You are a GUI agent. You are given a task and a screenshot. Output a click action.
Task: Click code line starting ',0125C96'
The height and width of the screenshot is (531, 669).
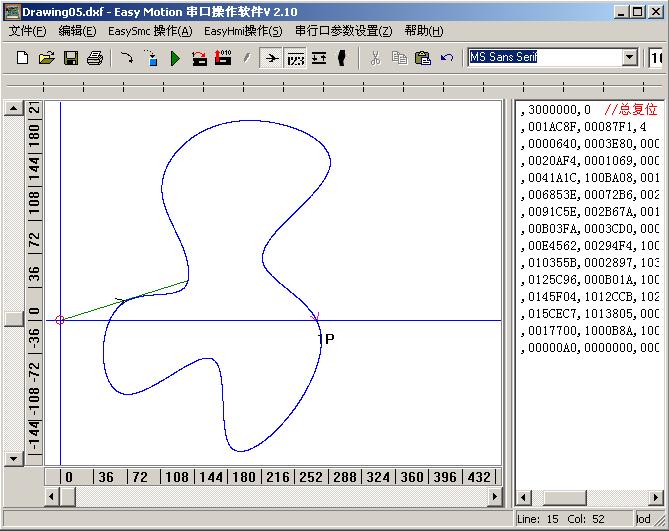(589, 280)
